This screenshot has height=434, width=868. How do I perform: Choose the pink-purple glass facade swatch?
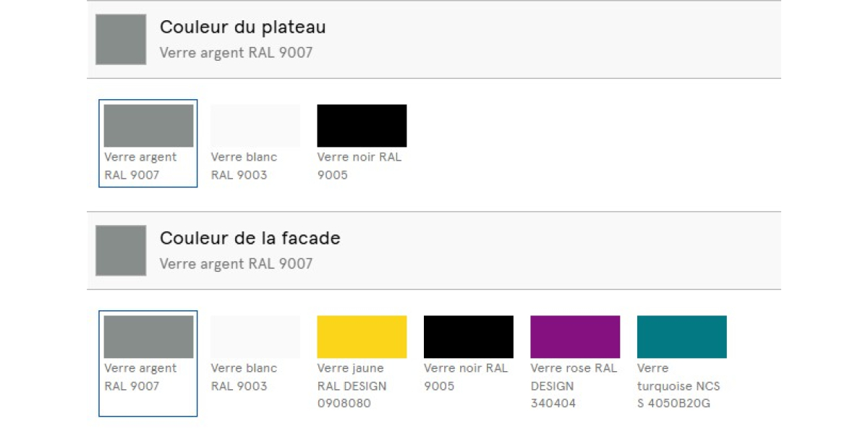point(575,337)
